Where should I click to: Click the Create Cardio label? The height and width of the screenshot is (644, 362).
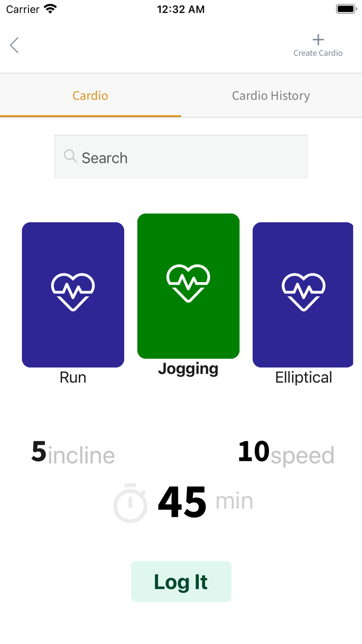tap(318, 53)
